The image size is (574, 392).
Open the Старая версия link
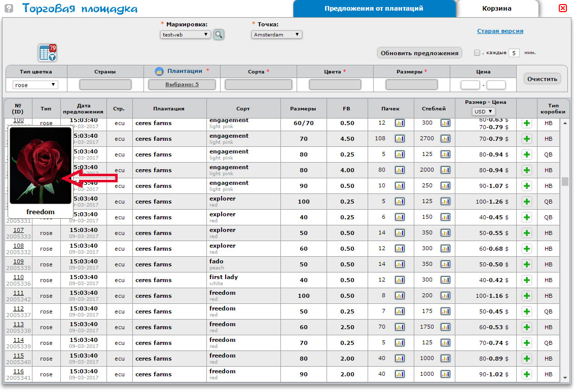point(500,31)
